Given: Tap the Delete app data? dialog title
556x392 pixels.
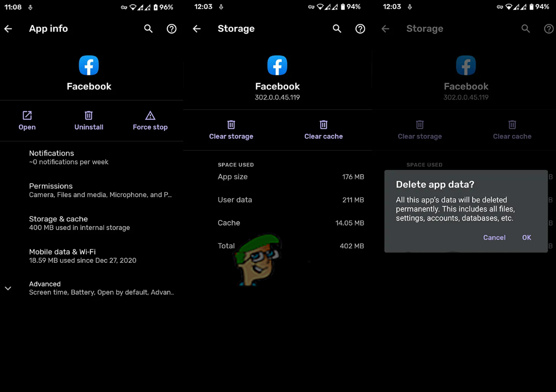Looking at the screenshot, I should tap(435, 185).
